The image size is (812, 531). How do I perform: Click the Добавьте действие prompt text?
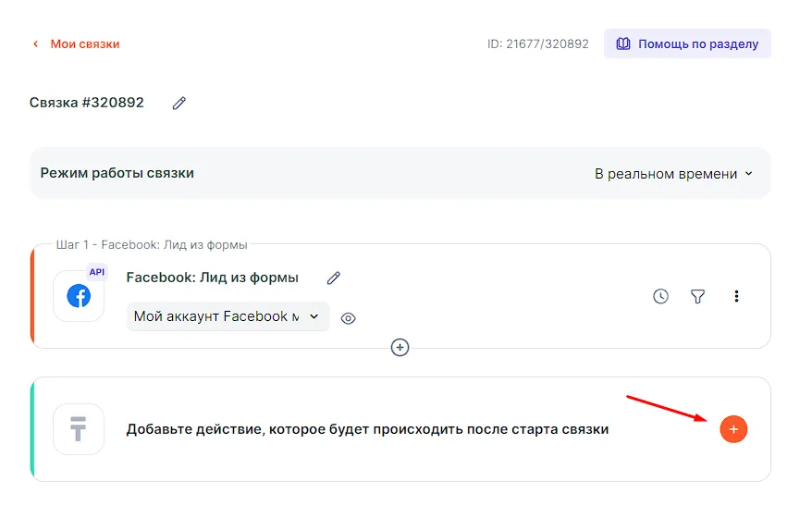367,429
